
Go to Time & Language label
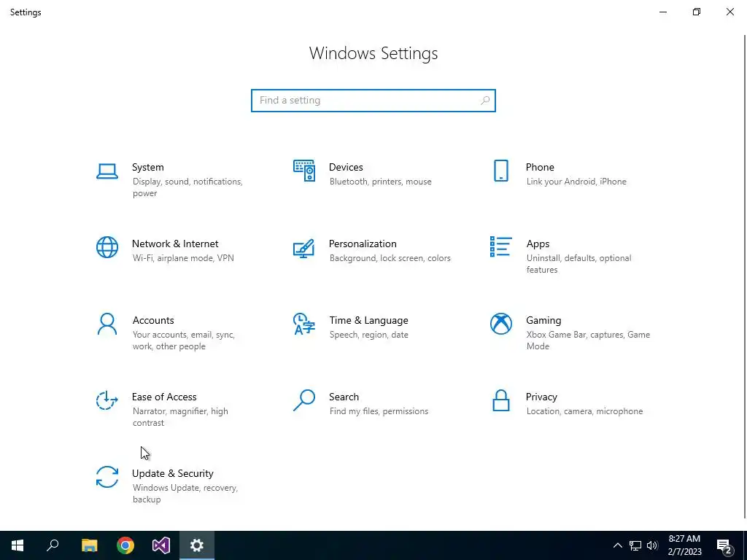coord(368,321)
